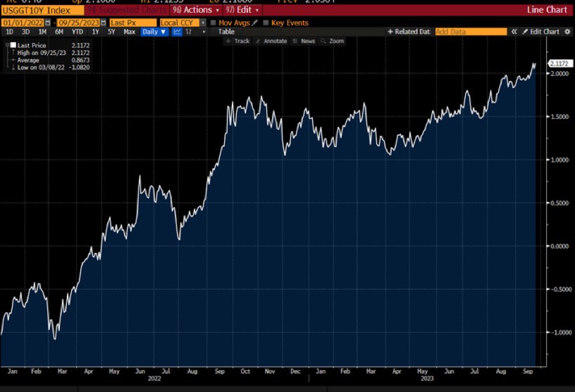Open the start date calendar picker

pyautogui.click(x=47, y=23)
